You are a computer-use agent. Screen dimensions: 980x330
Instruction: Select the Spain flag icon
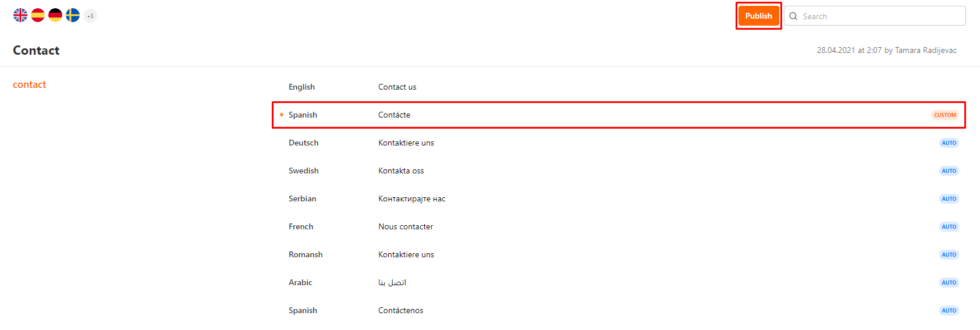(38, 15)
